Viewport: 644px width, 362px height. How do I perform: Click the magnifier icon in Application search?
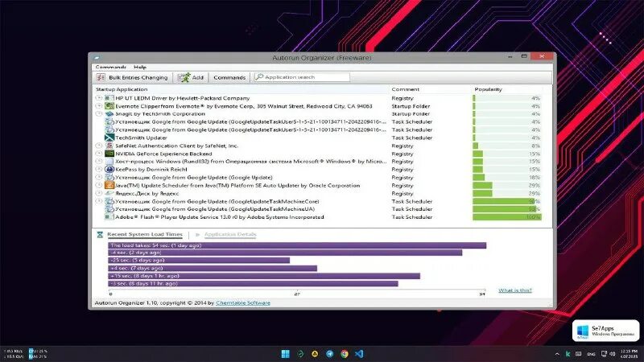pyautogui.click(x=259, y=76)
